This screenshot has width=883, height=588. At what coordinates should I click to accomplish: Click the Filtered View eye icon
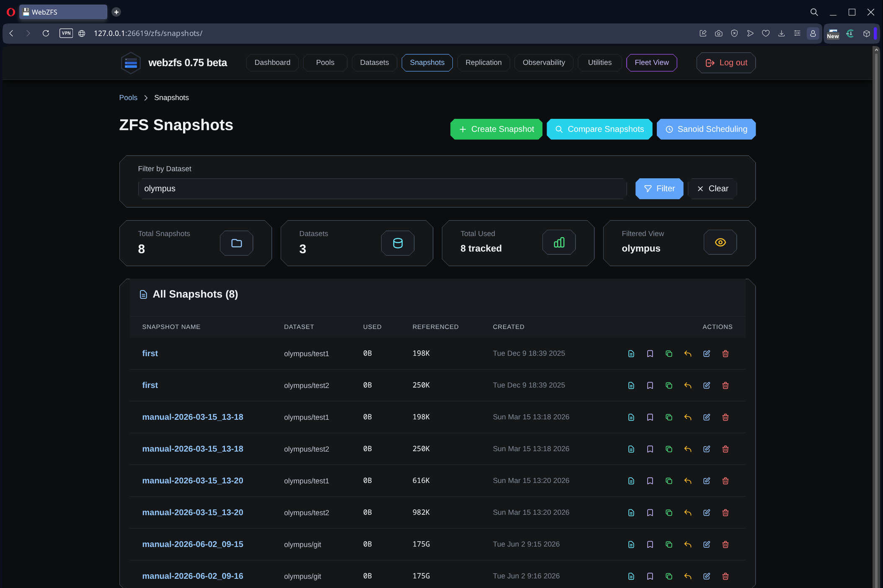[720, 242]
